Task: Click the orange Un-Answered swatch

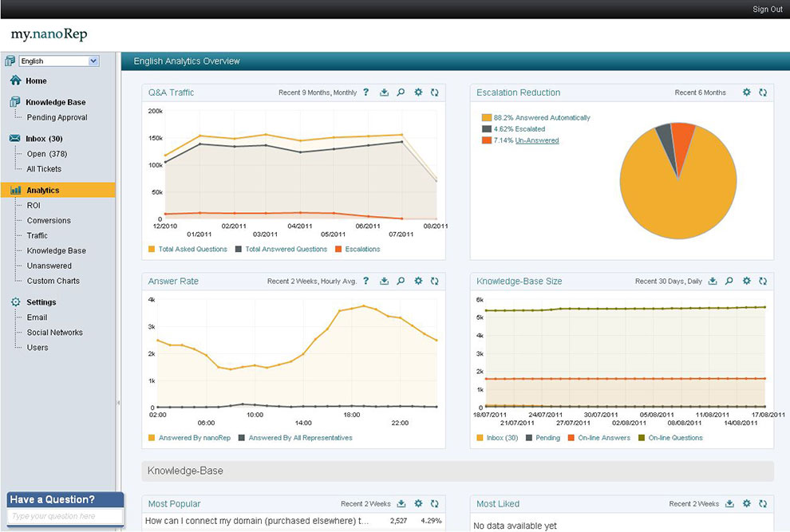Action: [x=486, y=140]
